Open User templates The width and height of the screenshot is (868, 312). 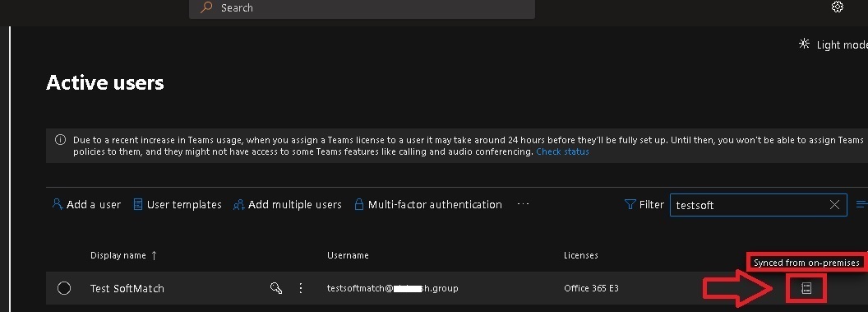point(178,204)
